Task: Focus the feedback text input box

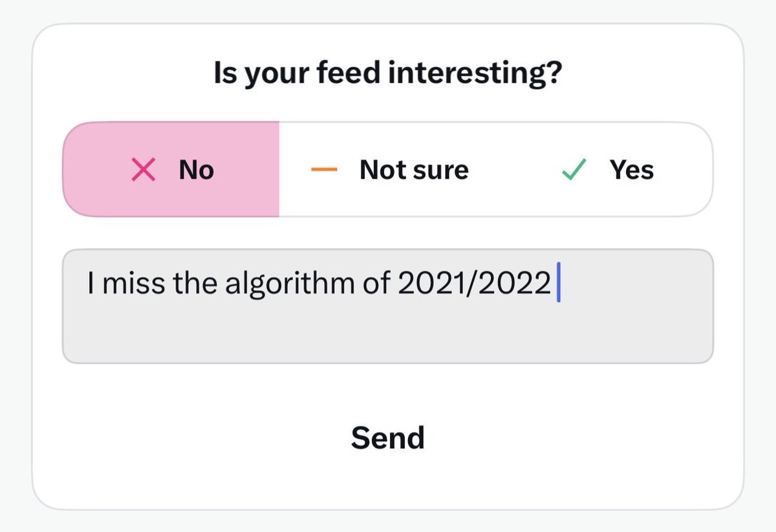Action: click(x=388, y=306)
